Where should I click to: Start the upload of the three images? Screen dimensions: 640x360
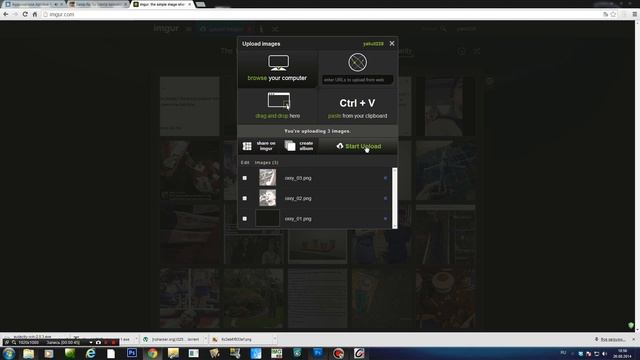[x=359, y=146]
